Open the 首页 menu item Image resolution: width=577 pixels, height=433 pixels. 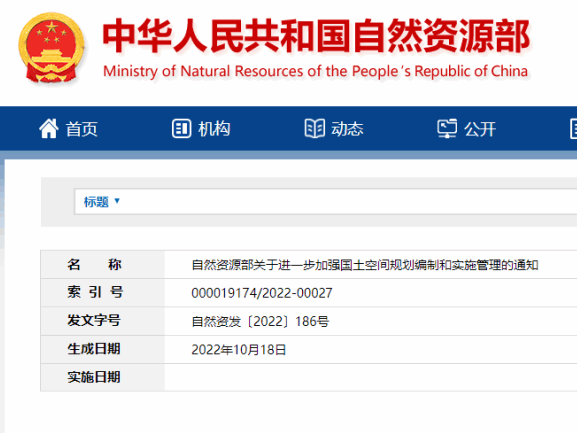click(x=82, y=129)
